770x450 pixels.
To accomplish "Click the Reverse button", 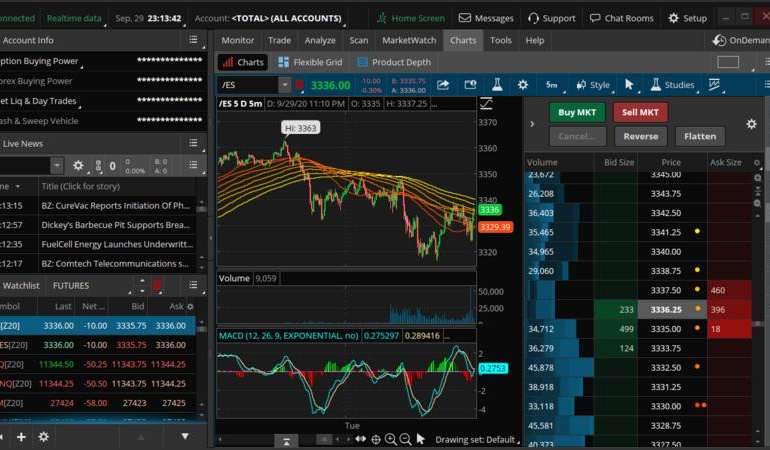I will (x=641, y=136).
